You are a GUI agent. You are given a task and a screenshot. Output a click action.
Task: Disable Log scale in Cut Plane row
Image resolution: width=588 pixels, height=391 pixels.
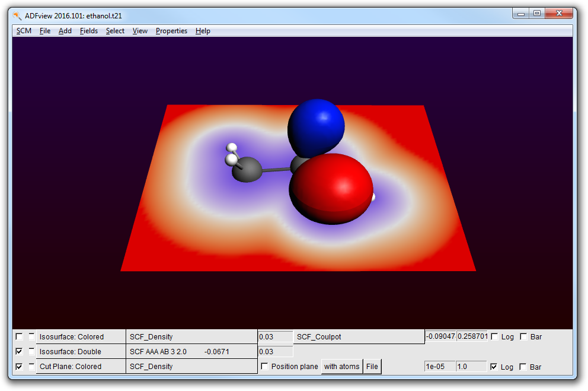494,367
